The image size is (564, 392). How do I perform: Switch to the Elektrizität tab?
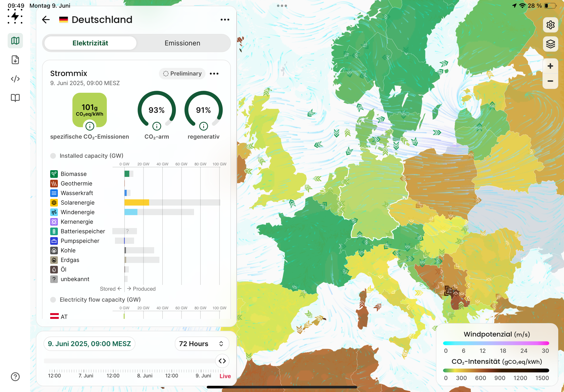90,43
